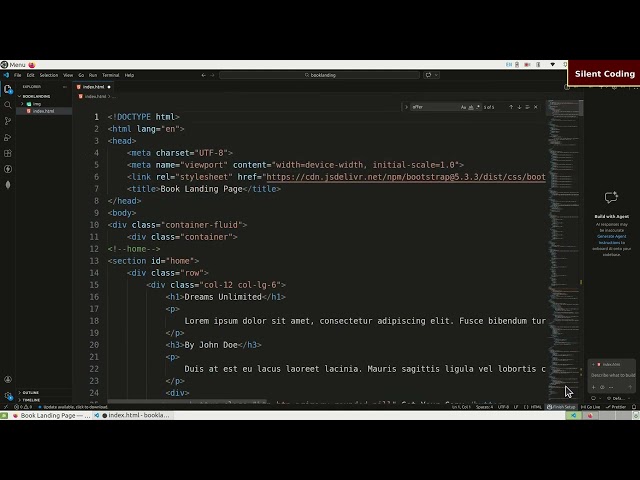The height and width of the screenshot is (480, 640).
Task: Expand the img folder
Action: 22,104
